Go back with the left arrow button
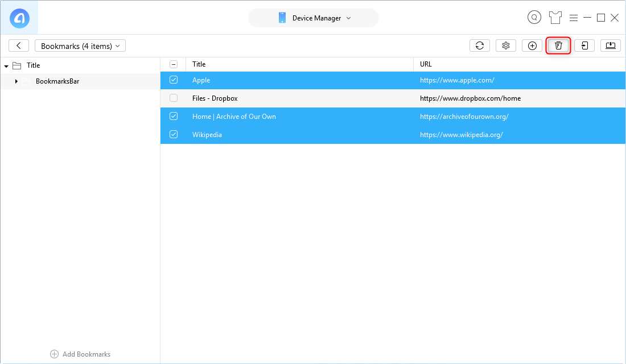This screenshot has height=364, width=626. (x=19, y=45)
